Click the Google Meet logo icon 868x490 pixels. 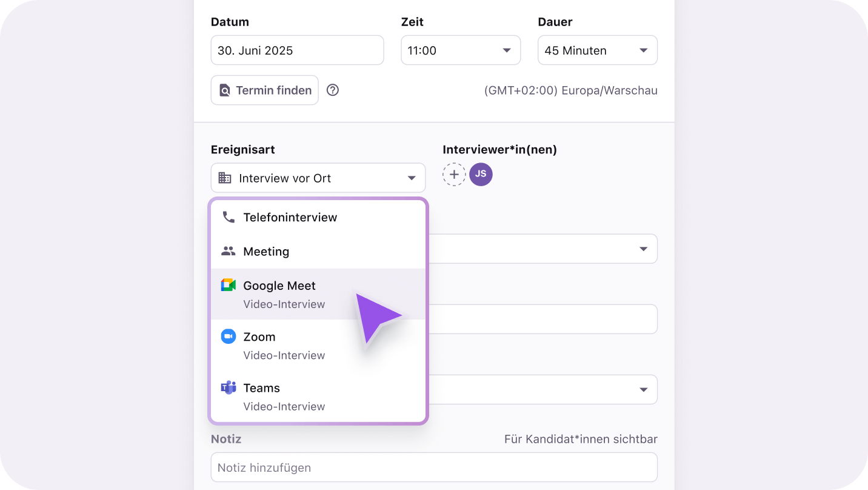click(229, 286)
